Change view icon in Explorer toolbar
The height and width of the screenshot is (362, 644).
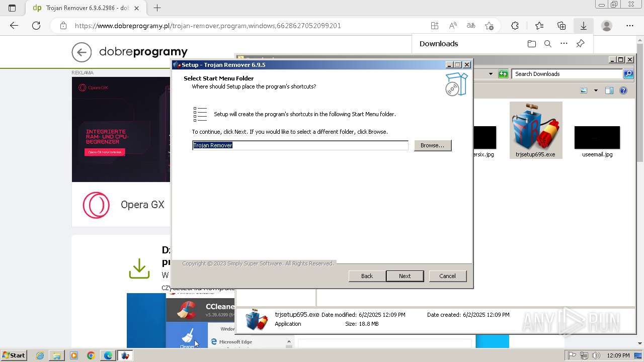(x=584, y=90)
